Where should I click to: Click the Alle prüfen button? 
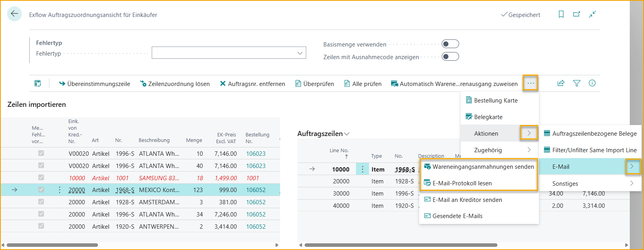(x=363, y=84)
